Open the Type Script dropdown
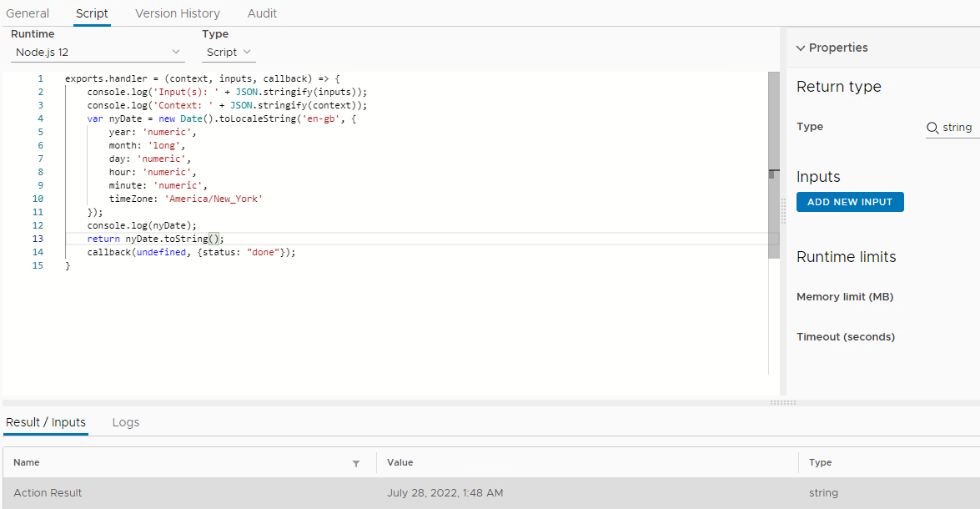This screenshot has height=509, width=980. pos(229,53)
